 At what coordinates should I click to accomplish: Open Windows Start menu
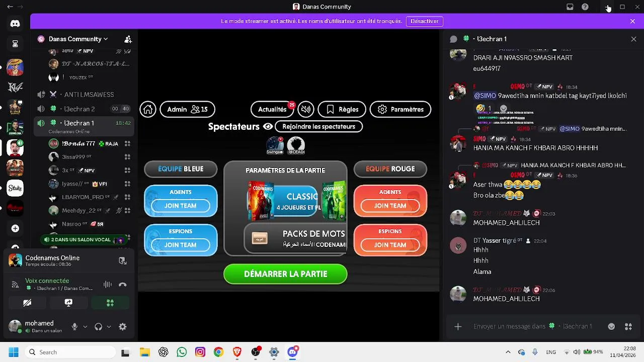point(13,352)
